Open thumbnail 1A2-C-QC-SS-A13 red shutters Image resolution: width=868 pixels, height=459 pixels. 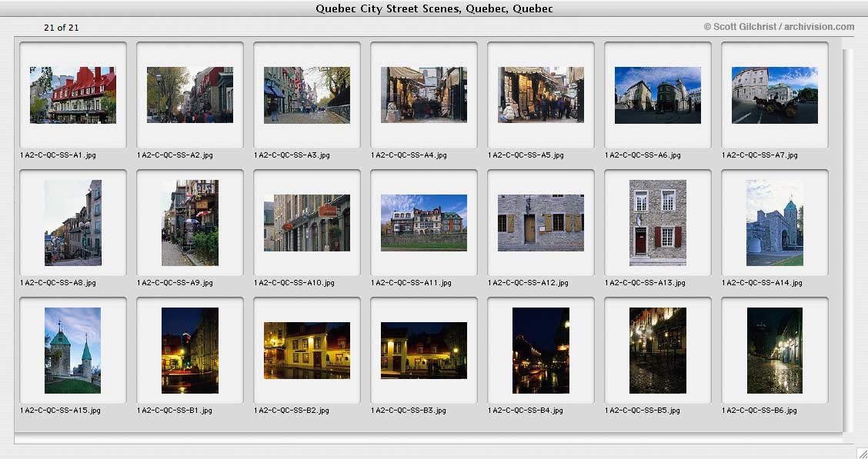click(x=658, y=223)
